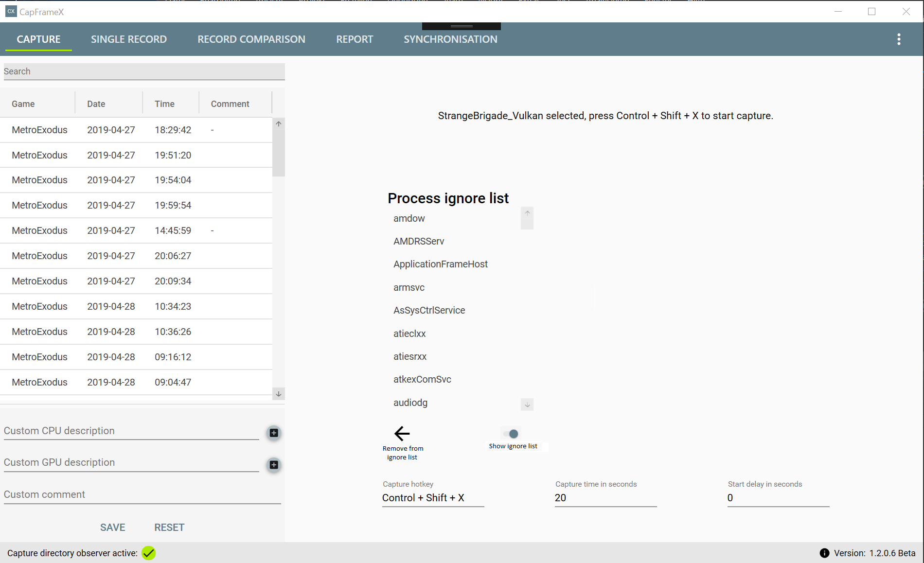Screen dimensions: 924x563
Task: Sort records by the Game column header
Action: [x=38, y=104]
